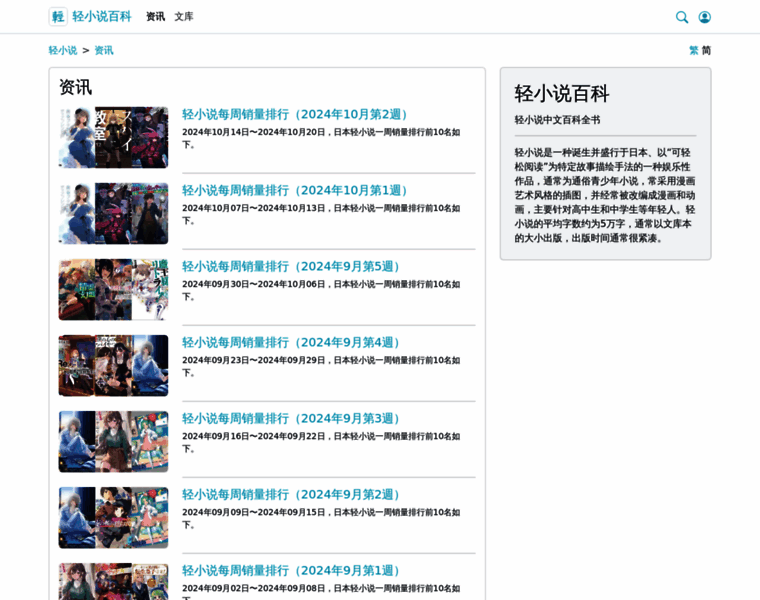Image resolution: width=760 pixels, height=600 pixels.
Task: Open the 2024年9月第2週 sales ranking article
Action: [293, 495]
